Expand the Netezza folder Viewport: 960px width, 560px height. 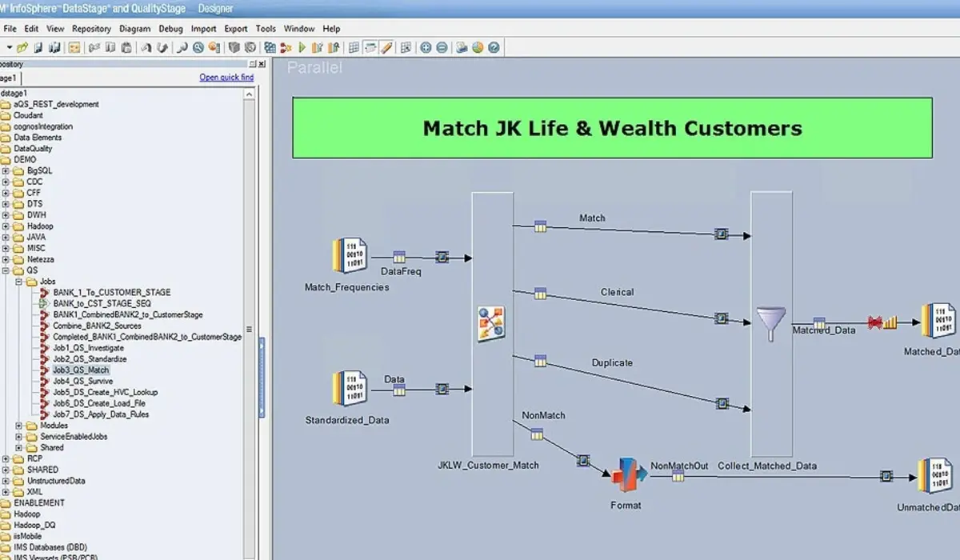point(6,259)
